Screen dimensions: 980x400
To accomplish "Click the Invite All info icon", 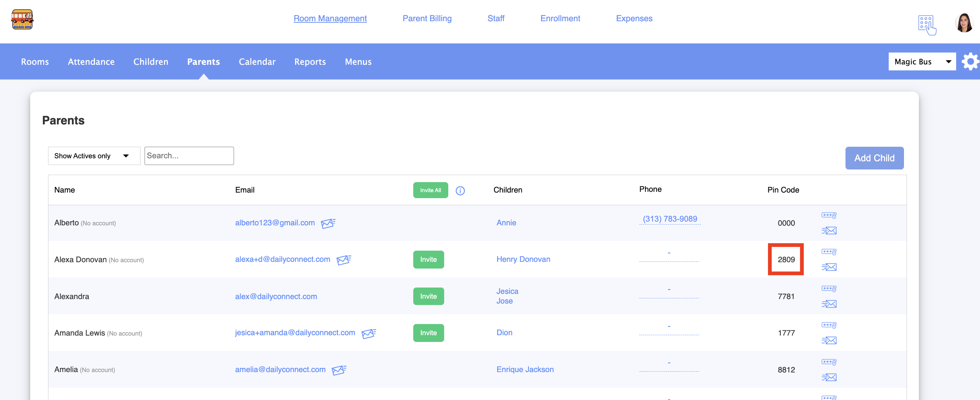I will point(460,190).
